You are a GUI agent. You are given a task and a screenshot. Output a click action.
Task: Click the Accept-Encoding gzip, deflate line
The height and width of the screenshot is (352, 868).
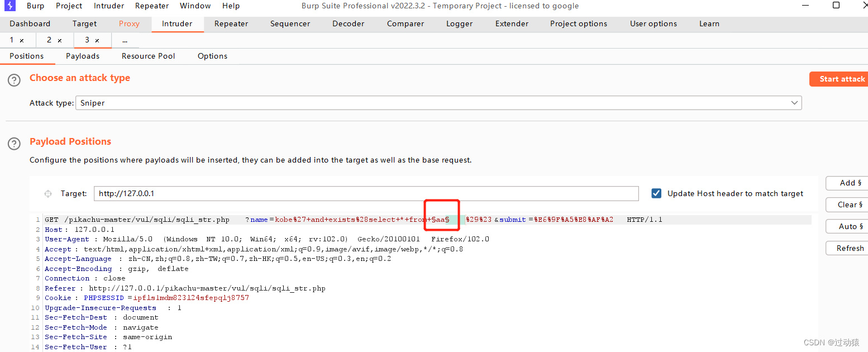pos(117,269)
